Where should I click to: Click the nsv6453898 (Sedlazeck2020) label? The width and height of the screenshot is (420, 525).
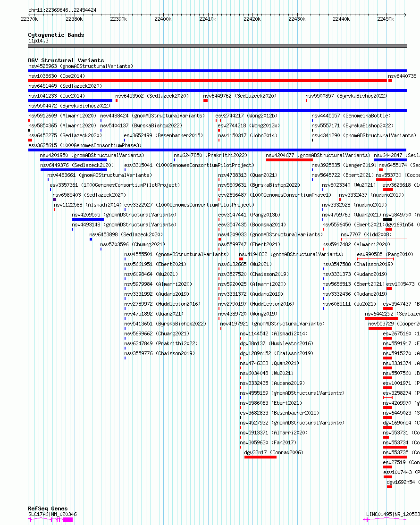[x=126, y=235]
